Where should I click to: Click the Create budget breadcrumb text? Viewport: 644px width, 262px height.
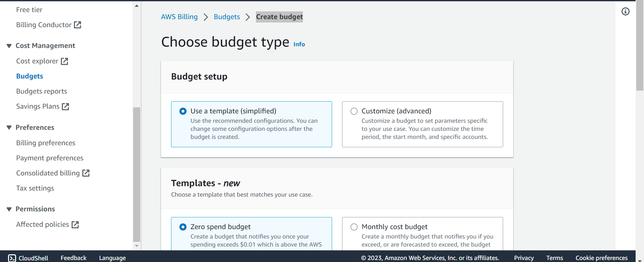coord(279,17)
